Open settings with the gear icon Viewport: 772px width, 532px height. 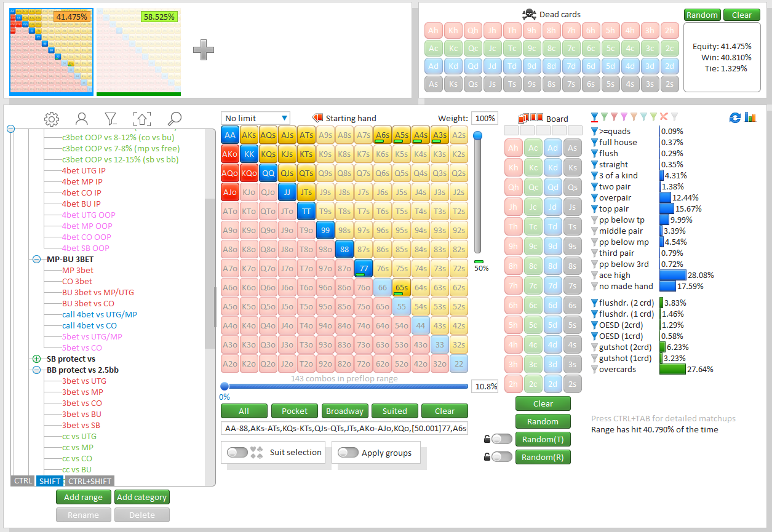[x=52, y=119]
